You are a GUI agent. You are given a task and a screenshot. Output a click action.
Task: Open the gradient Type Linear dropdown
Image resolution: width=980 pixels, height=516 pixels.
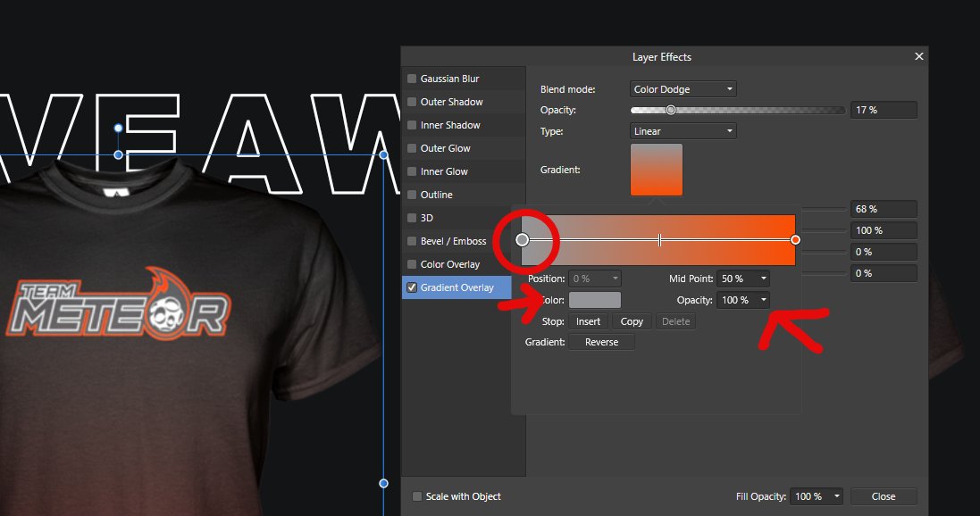[683, 131]
